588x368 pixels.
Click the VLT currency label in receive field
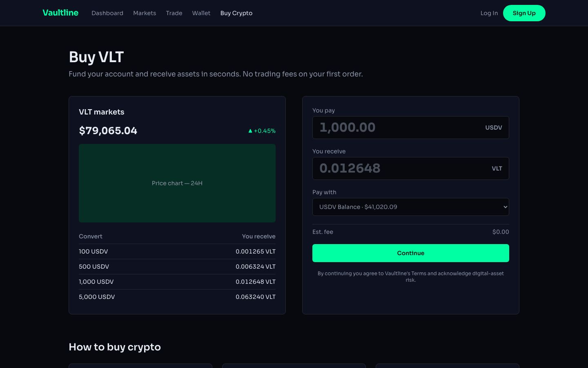pos(497,168)
